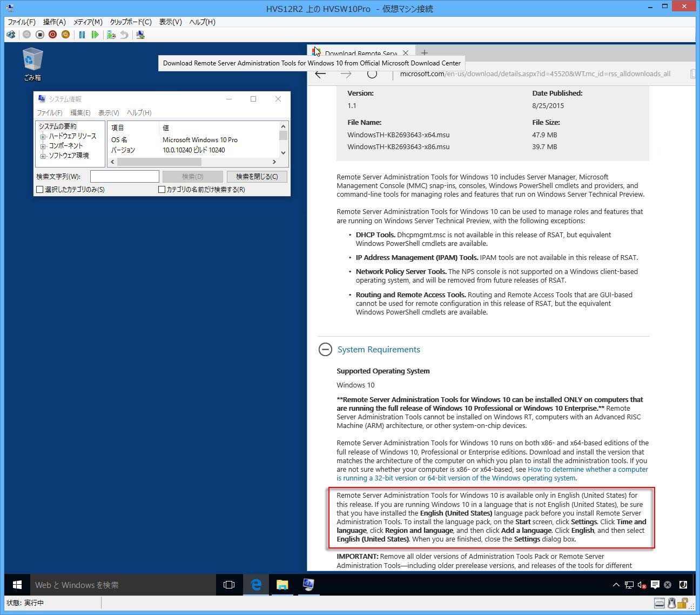
Task: Click the red Shut Down toolbar icon
Action: 52,35
